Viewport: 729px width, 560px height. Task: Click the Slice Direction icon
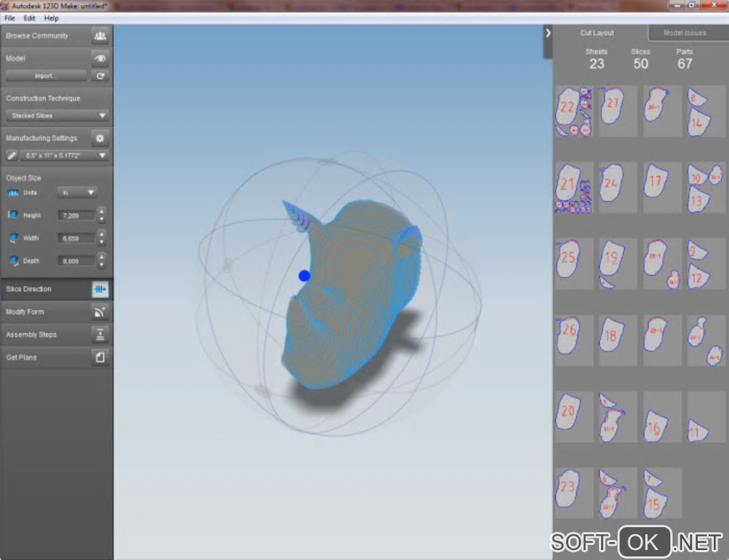pyautogui.click(x=100, y=289)
